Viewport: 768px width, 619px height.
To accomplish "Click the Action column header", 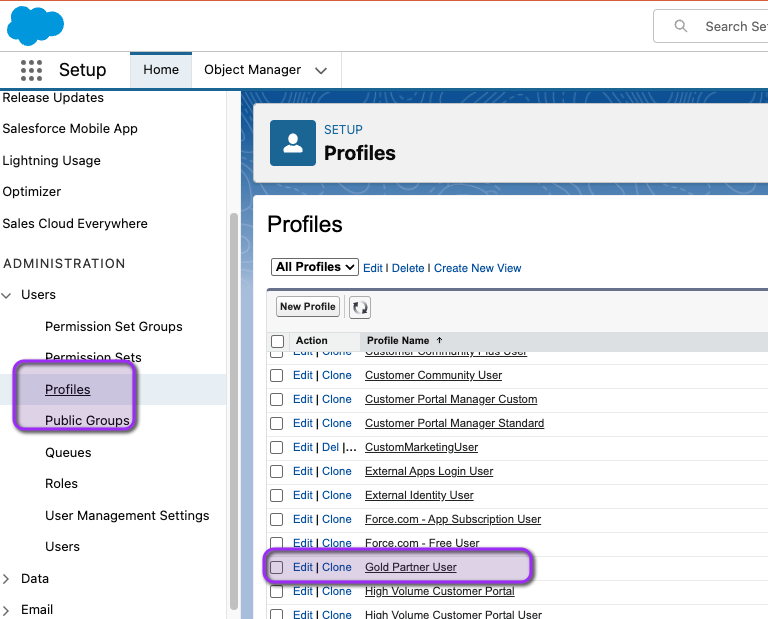I will [x=312, y=340].
